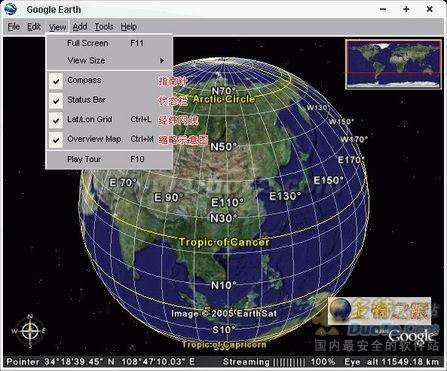Click the S10° latitude label
This screenshot has height=371, width=447.
coord(224,330)
